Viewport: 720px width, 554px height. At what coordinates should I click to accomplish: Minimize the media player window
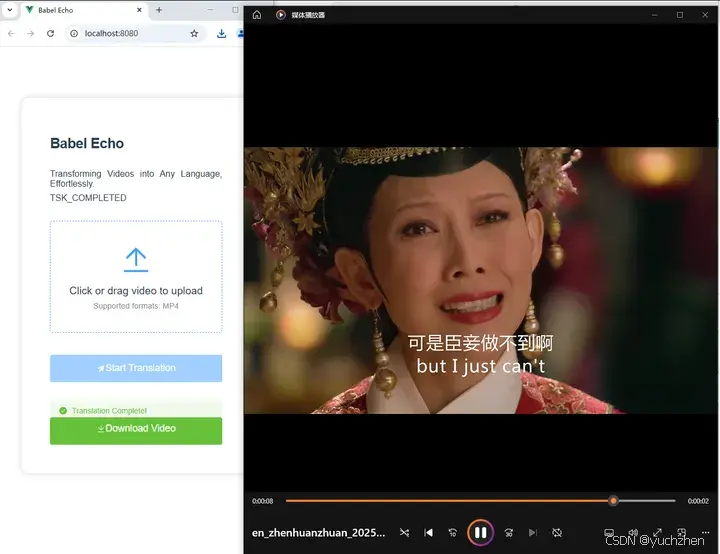coord(655,15)
